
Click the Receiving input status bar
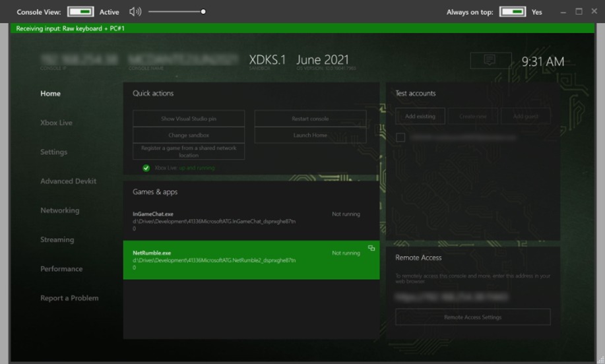(302, 28)
